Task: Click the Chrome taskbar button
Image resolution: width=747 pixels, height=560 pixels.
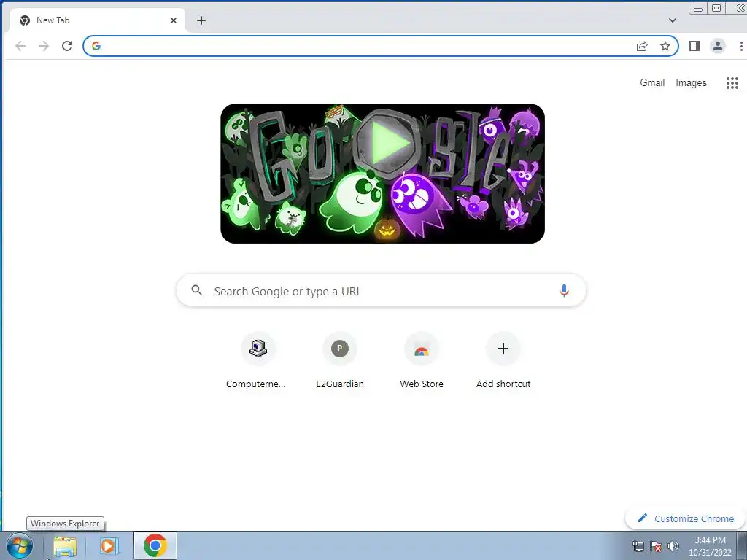Action: (x=155, y=545)
